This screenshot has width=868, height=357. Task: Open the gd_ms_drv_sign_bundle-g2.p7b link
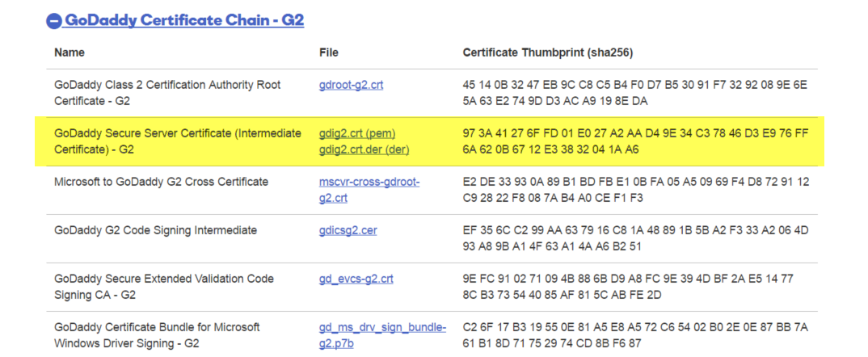pos(382,335)
